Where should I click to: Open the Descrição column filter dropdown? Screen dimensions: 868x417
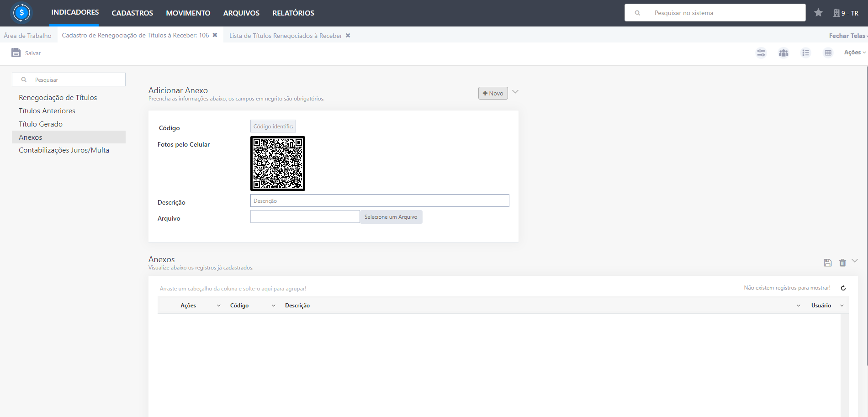799,306
